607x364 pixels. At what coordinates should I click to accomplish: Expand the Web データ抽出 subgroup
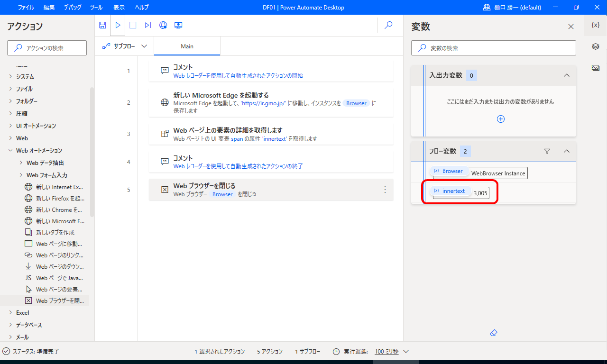21,163
